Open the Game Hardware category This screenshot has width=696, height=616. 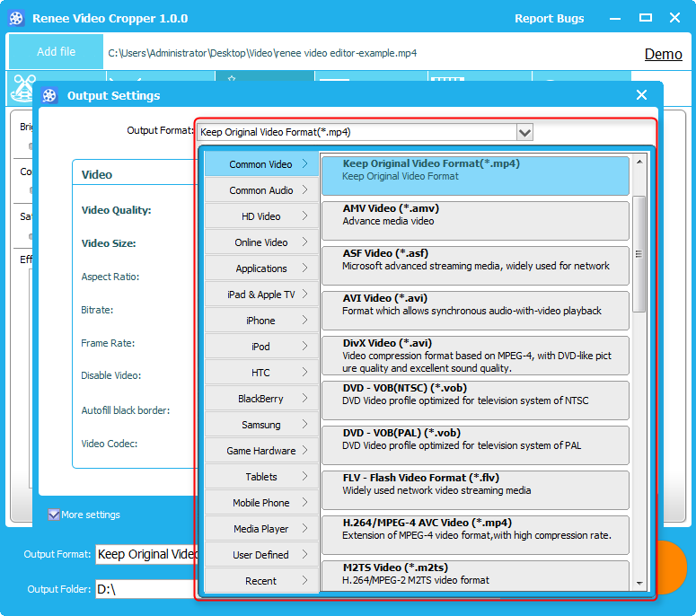[261, 451]
